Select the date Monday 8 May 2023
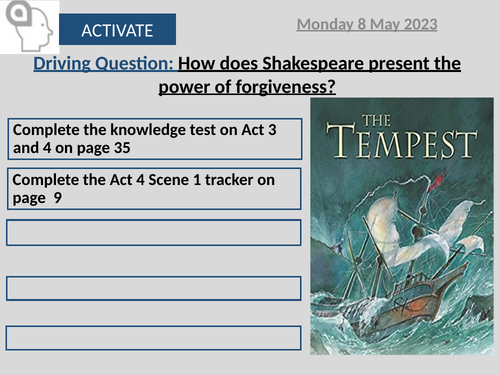Screen dimensions: 500x375 (367, 24)
